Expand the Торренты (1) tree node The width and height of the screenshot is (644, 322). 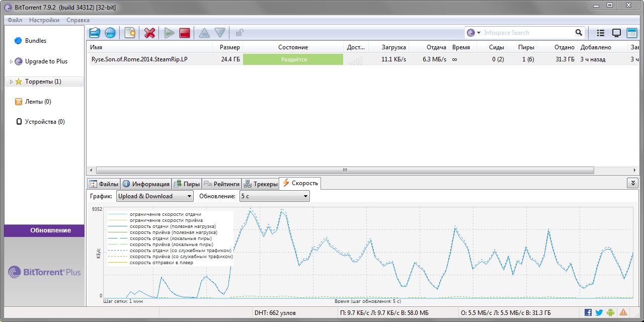click(11, 82)
